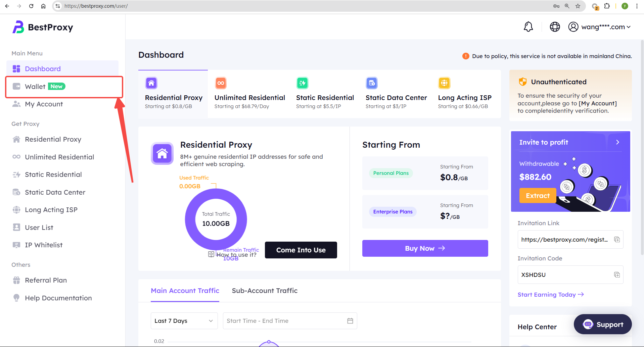644x347 pixels.
Task: Click the Static Data Center sidebar icon
Action: click(16, 192)
